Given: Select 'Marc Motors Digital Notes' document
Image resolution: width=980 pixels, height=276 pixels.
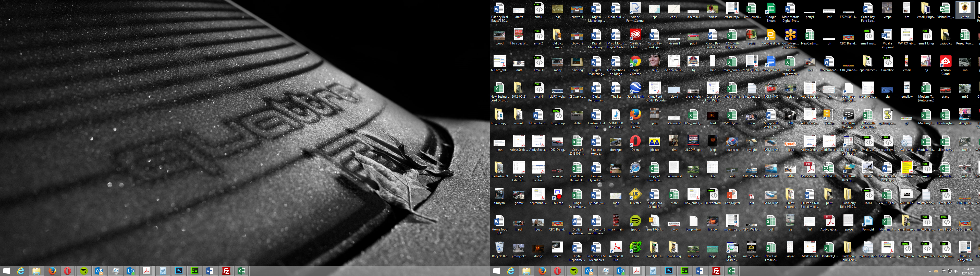Looking at the screenshot, I should (x=616, y=39).
